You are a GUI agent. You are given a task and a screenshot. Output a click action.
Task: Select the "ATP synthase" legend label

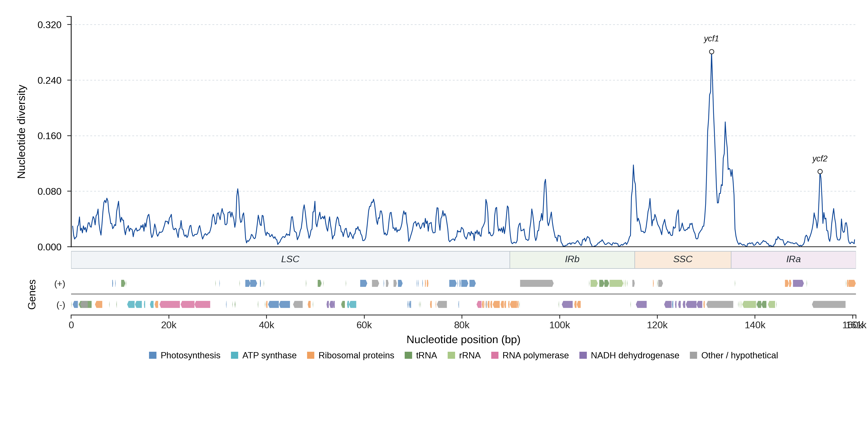click(x=269, y=355)
